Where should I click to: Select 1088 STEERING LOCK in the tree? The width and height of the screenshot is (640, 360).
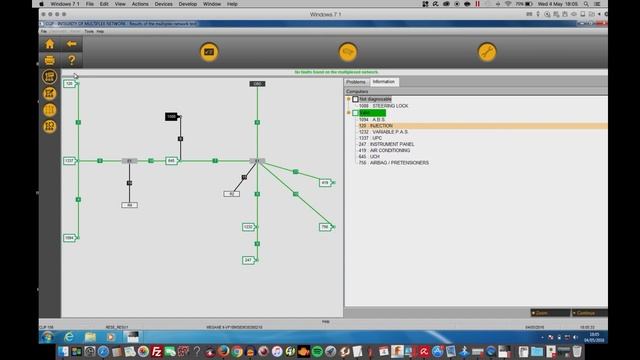(x=383, y=106)
